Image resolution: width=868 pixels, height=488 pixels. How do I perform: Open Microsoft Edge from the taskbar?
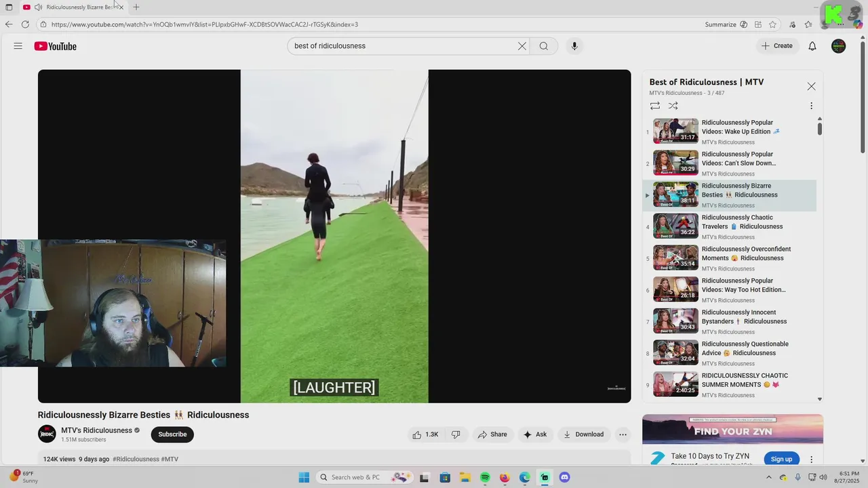pos(525,477)
